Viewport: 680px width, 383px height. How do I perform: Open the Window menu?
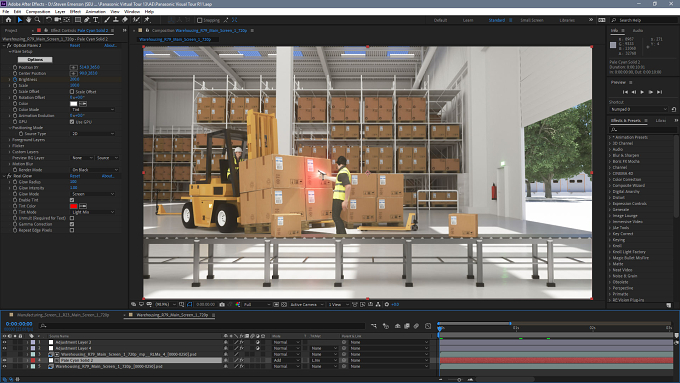(132, 12)
